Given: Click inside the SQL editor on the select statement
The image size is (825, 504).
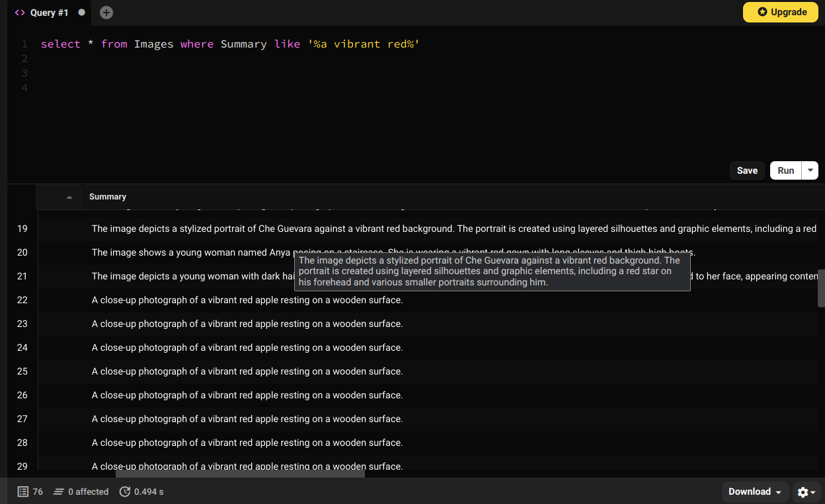Looking at the screenshot, I should click(x=230, y=44).
